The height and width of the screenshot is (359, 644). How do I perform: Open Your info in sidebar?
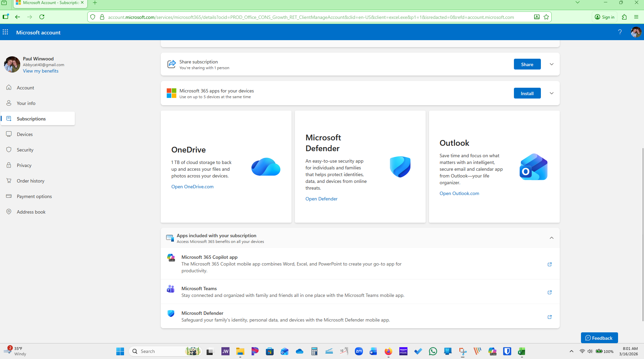[38, 103]
